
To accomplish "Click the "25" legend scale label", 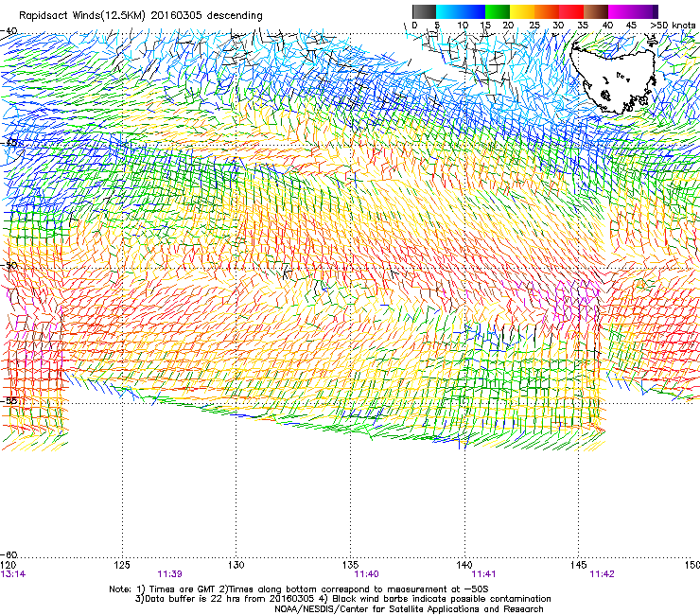I will (534, 26).
